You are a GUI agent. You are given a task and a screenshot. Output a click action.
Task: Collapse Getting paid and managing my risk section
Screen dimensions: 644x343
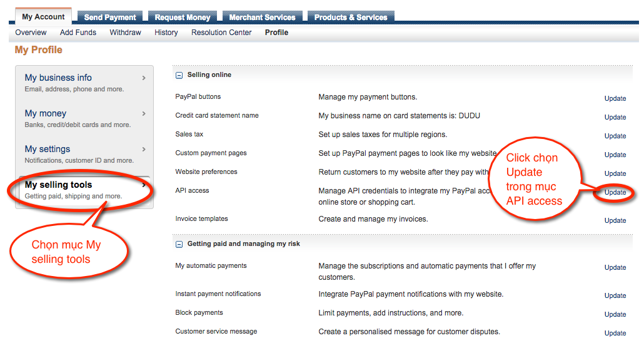(x=179, y=244)
